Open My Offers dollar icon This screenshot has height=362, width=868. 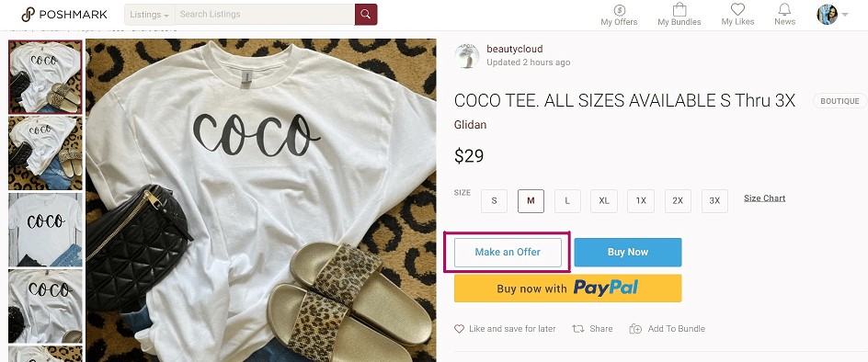620,10
